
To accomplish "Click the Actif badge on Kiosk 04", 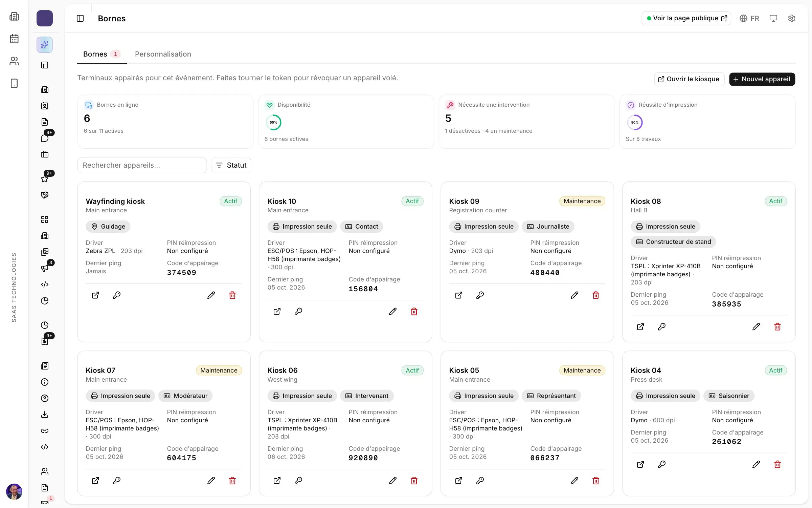I will click(776, 371).
